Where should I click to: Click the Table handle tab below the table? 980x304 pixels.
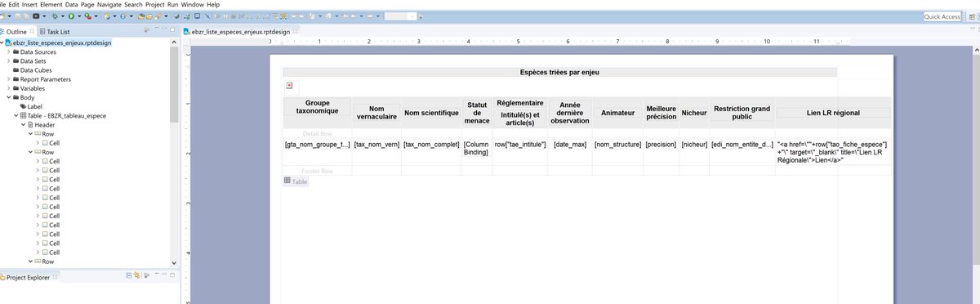click(x=296, y=181)
